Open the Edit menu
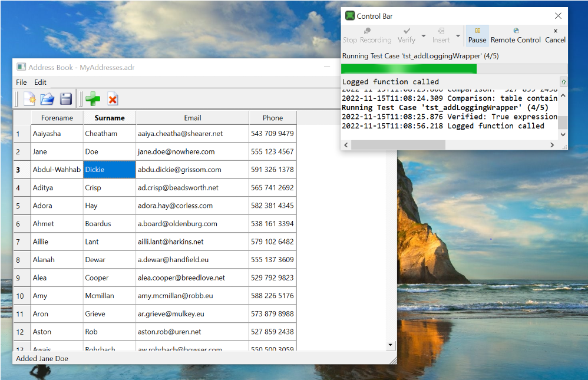This screenshot has height=380, width=588. (x=40, y=82)
